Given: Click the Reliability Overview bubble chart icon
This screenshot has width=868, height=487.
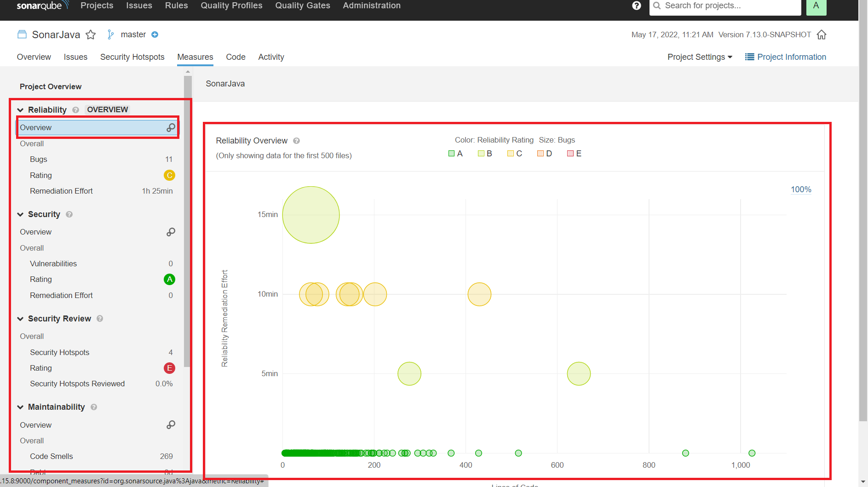Looking at the screenshot, I should [x=171, y=127].
